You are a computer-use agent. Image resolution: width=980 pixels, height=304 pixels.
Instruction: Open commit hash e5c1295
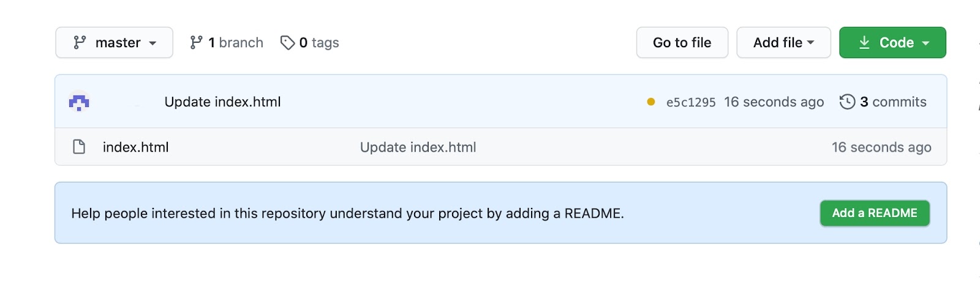click(x=691, y=103)
